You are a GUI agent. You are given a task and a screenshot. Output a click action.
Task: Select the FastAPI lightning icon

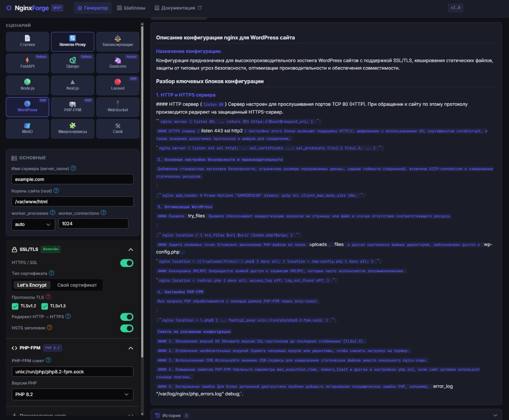pos(27,60)
